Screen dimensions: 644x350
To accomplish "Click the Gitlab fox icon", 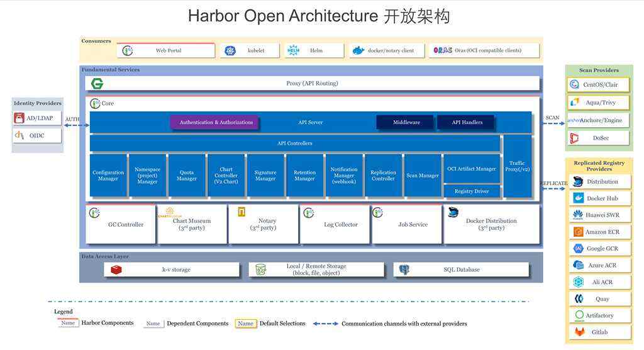I will [579, 332].
